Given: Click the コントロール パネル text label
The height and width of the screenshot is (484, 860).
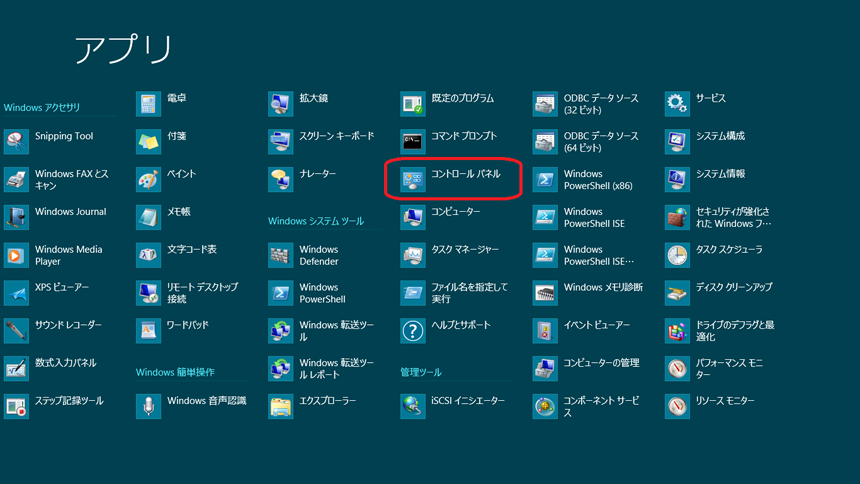Looking at the screenshot, I should point(466,174).
